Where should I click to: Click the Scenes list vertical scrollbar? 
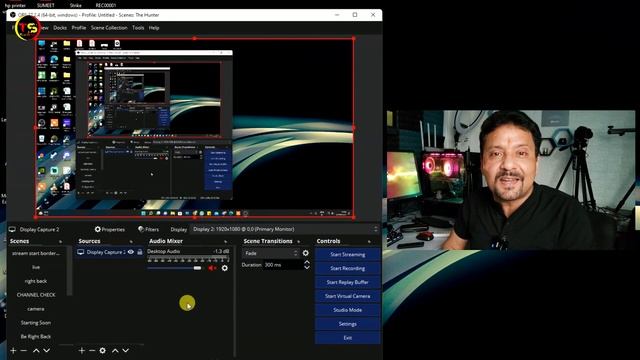point(69,271)
